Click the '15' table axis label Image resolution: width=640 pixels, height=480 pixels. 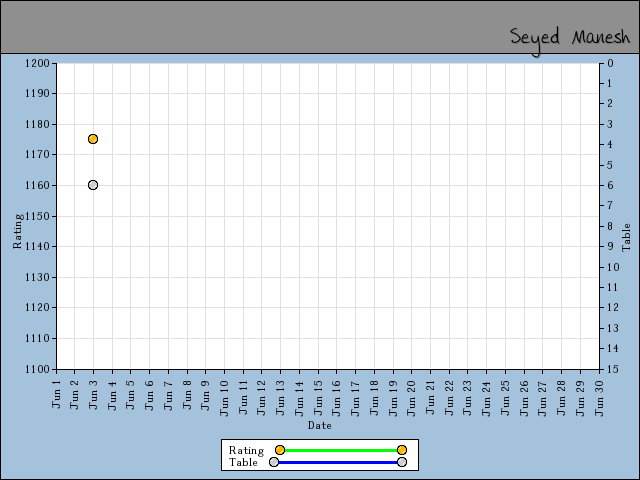point(613,369)
